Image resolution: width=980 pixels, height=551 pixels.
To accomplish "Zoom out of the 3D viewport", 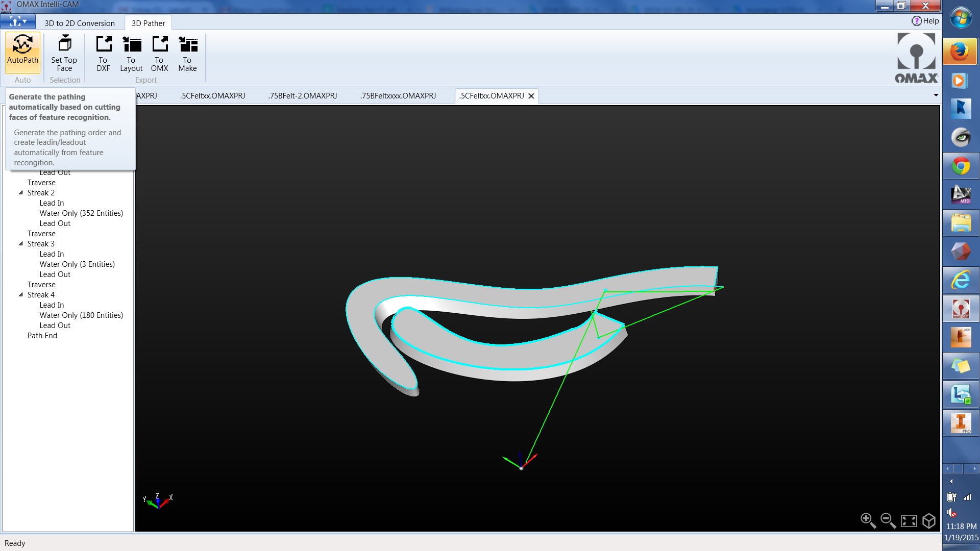I will [x=888, y=520].
